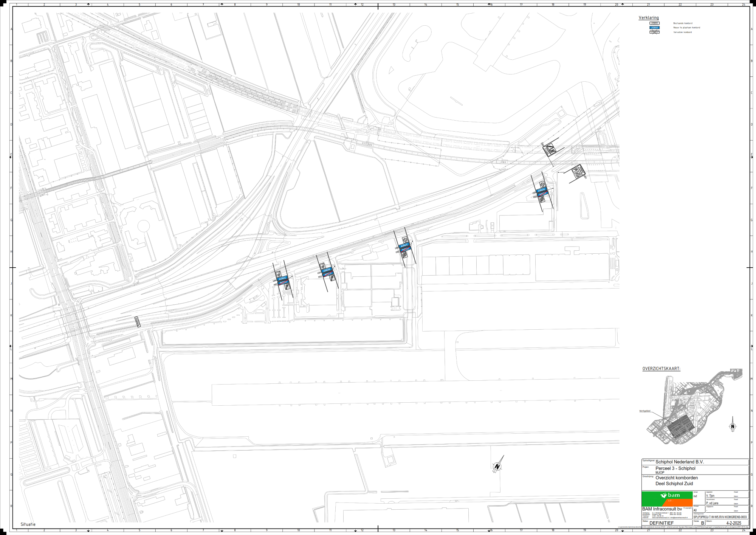Click the 'Verklaring' heading
Image resolution: width=756 pixels, height=535 pixels.
(x=649, y=18)
